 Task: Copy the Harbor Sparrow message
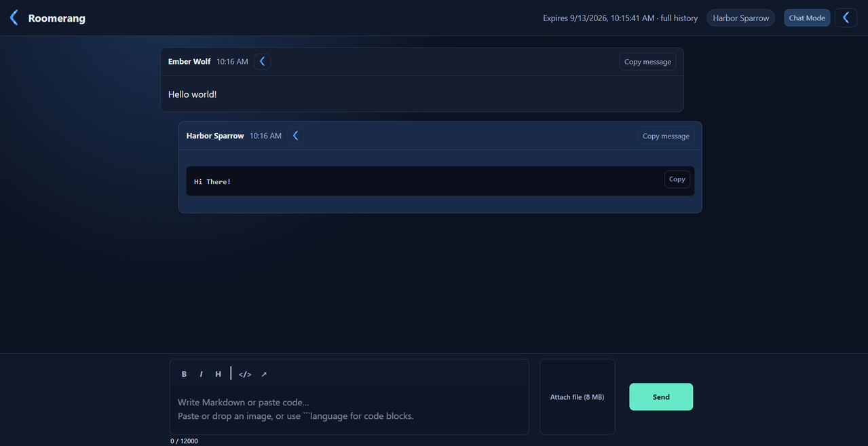coord(666,136)
